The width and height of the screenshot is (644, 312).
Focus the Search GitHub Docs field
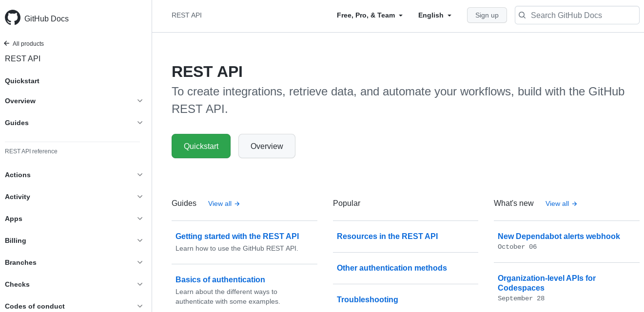click(x=577, y=15)
